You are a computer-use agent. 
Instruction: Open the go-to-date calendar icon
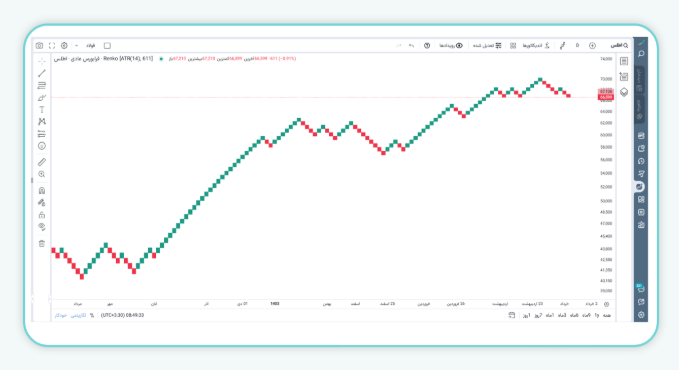tap(512, 315)
